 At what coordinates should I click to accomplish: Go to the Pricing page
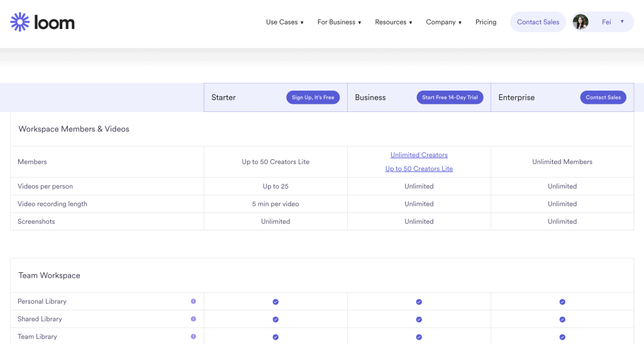pyautogui.click(x=486, y=22)
